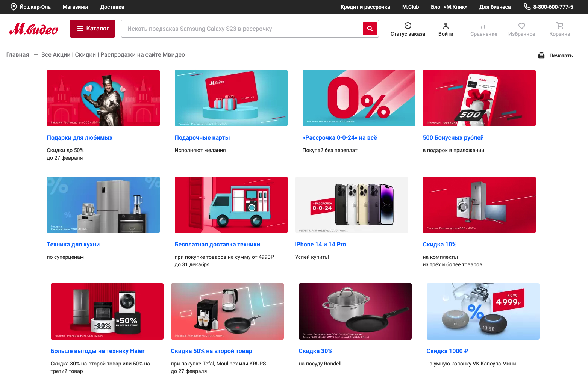Screen dimensions: 588x376
Task: Open the Корзина shopping cart icon
Action: pyautogui.click(x=560, y=26)
